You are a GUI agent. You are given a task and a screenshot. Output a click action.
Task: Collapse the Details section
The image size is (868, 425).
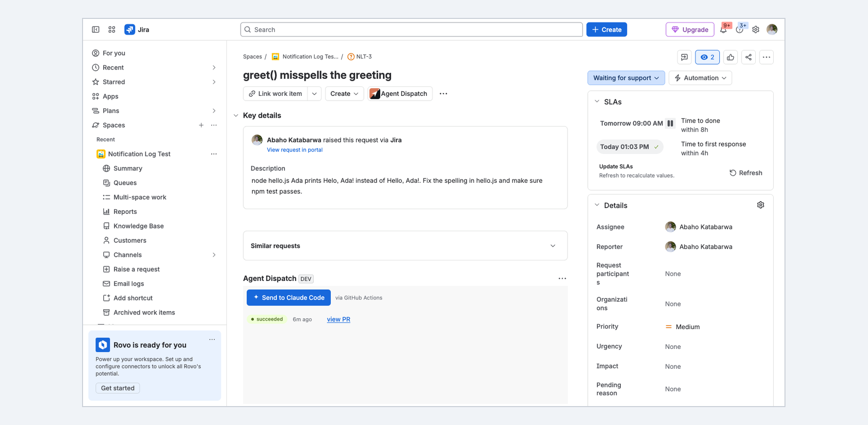tap(597, 205)
